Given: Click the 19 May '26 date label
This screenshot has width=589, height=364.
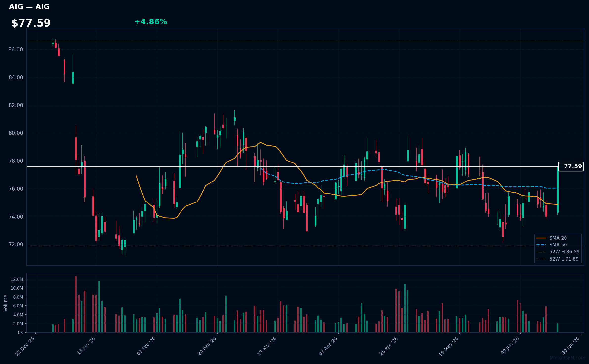Looking at the screenshot, I should pyautogui.click(x=449, y=346).
